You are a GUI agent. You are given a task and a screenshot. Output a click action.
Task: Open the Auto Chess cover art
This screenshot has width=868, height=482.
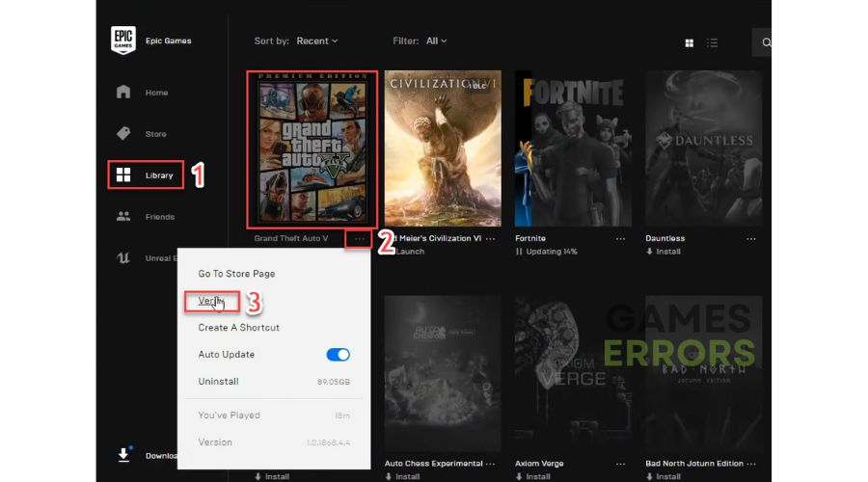pyautogui.click(x=443, y=373)
